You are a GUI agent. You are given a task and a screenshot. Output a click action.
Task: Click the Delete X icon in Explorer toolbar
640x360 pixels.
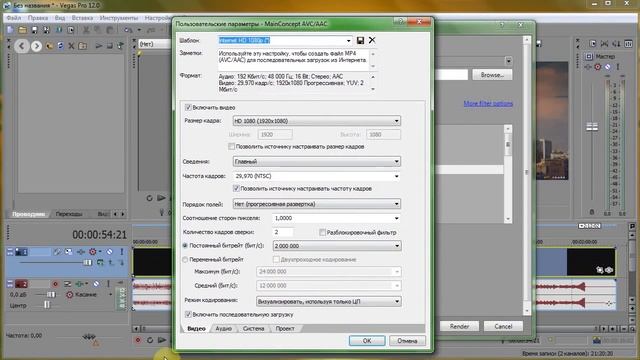[71, 46]
